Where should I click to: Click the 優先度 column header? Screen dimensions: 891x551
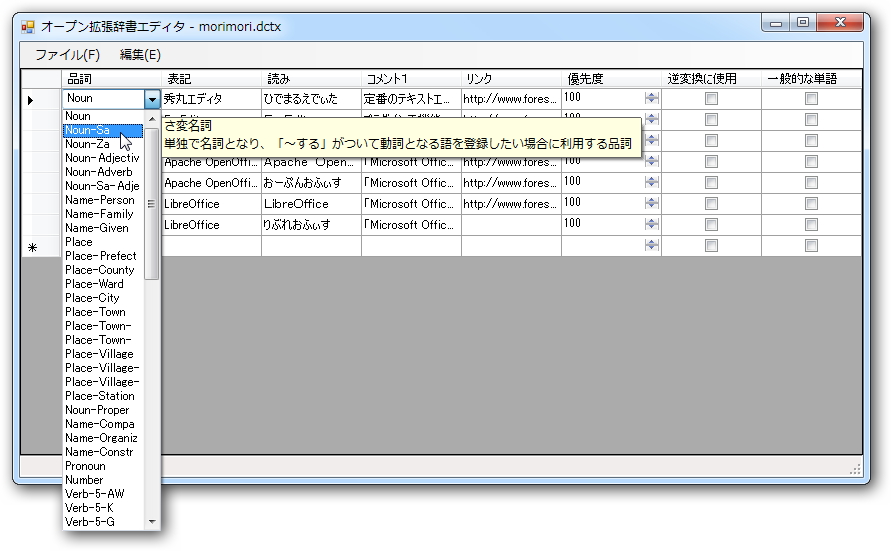tap(611, 79)
